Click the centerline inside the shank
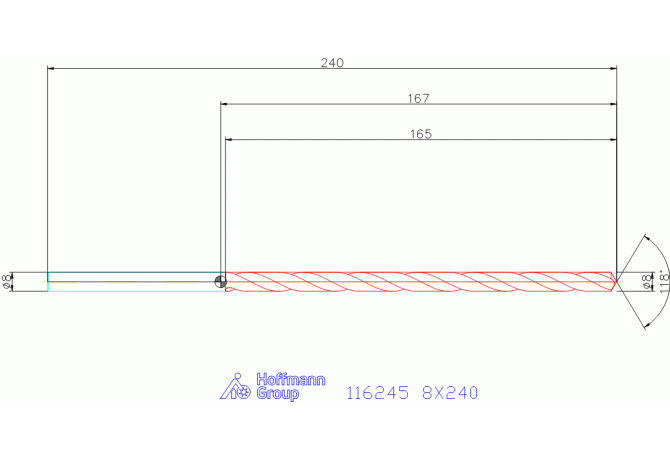 pos(130,282)
